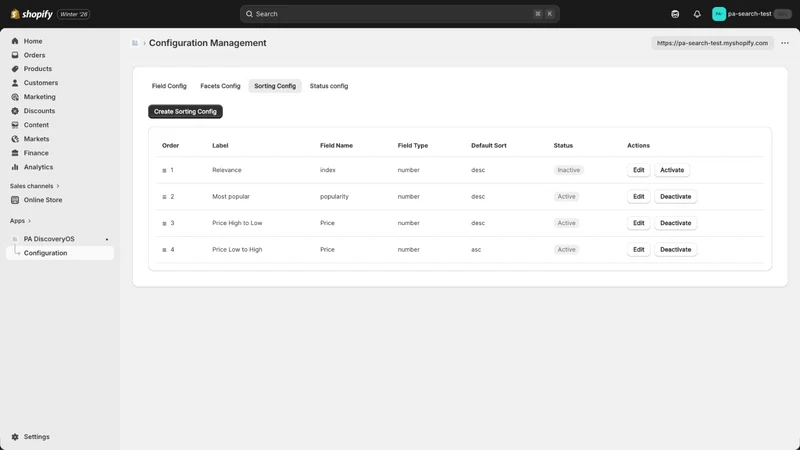Expand the Apps section chevron
The image size is (800, 450).
coord(29,221)
